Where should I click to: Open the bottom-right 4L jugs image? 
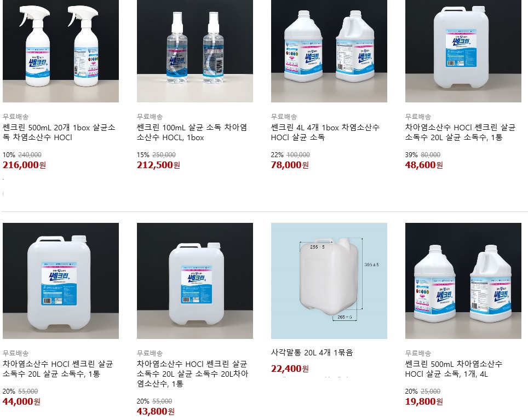(463, 281)
